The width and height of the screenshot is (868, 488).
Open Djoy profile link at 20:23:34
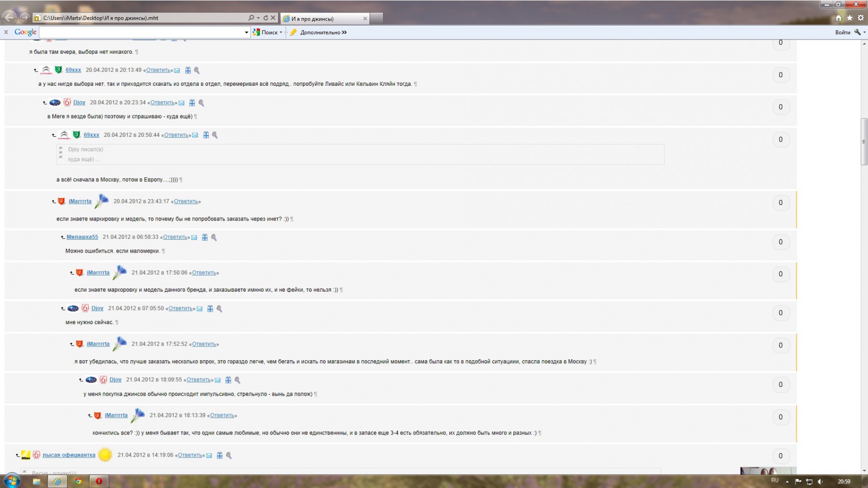point(79,102)
